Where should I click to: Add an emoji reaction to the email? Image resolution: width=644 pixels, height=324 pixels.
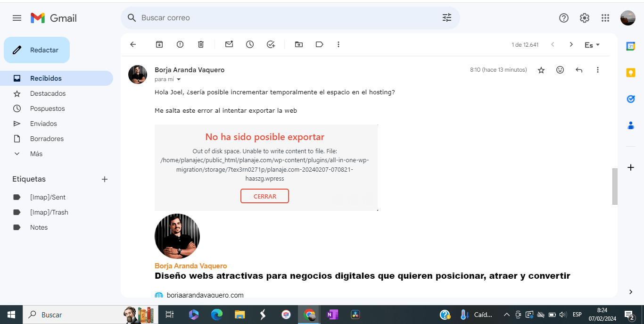pos(560,70)
